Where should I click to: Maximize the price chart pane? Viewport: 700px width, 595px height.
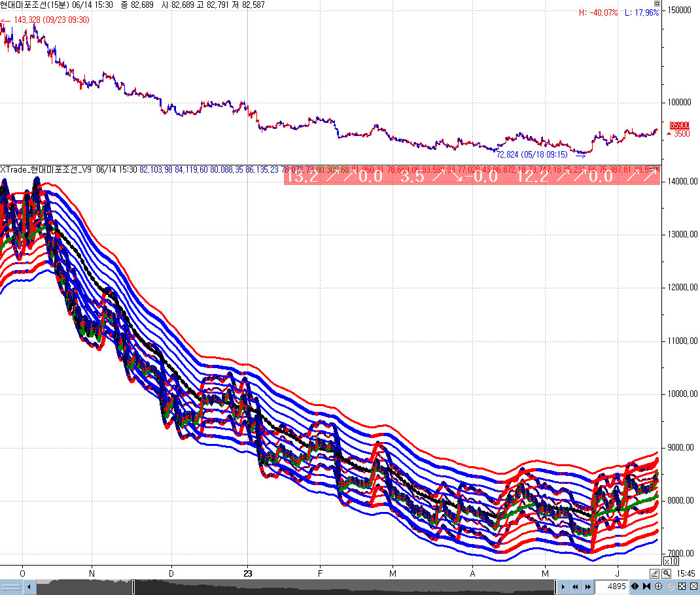coord(657,4)
